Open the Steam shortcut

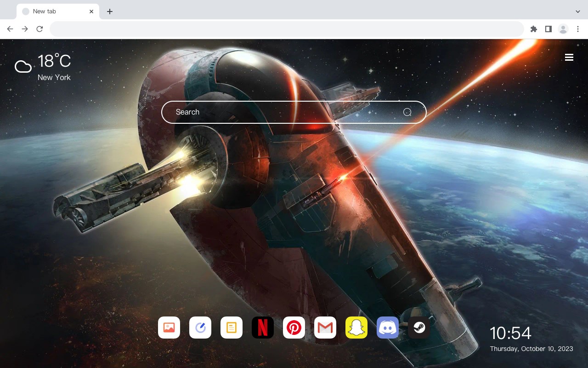[419, 328]
